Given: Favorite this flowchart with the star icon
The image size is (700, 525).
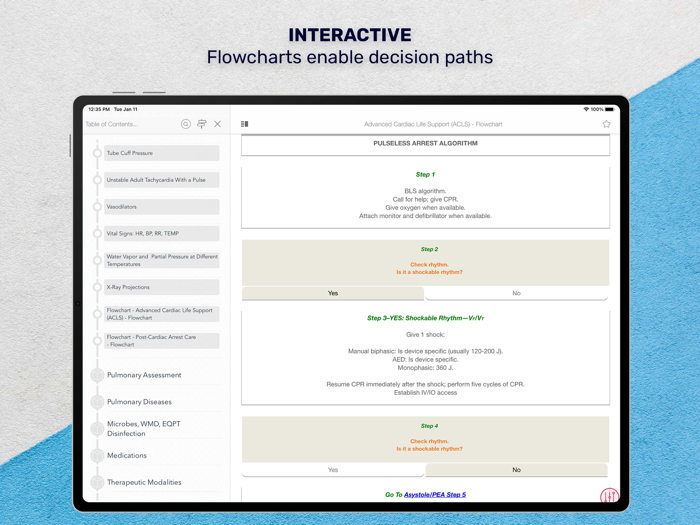Looking at the screenshot, I should coord(606,124).
